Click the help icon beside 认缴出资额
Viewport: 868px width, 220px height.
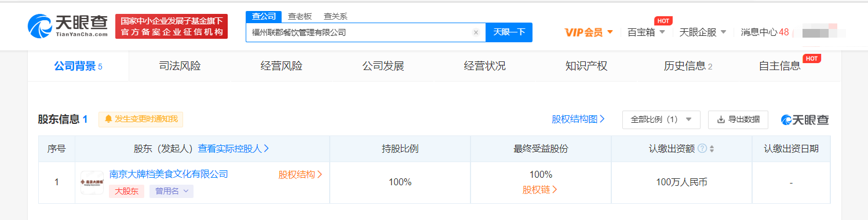[x=702, y=149]
